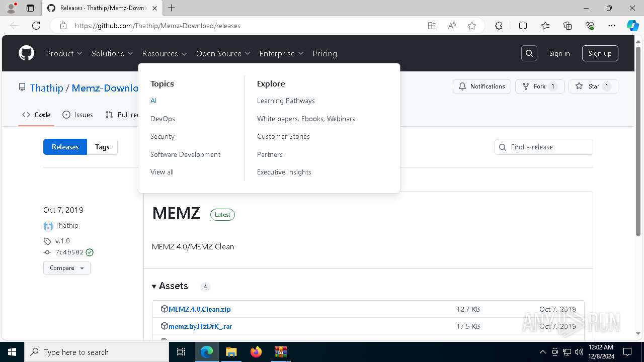Open the browser profile icon
Image resolution: width=644 pixels, height=362 pixels.
coord(11,8)
